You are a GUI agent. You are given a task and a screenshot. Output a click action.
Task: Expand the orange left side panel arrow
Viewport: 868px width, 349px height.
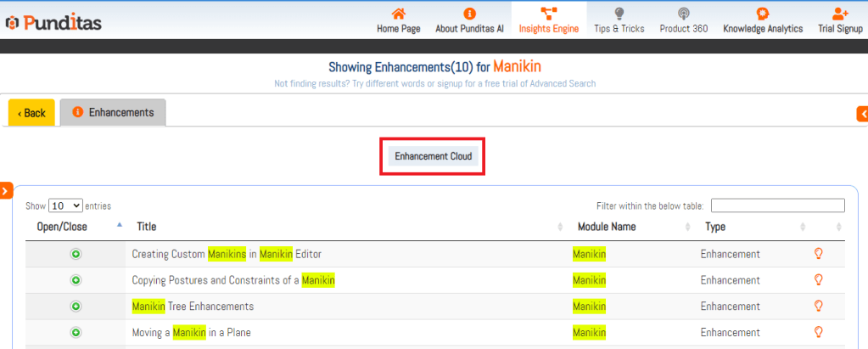5,191
